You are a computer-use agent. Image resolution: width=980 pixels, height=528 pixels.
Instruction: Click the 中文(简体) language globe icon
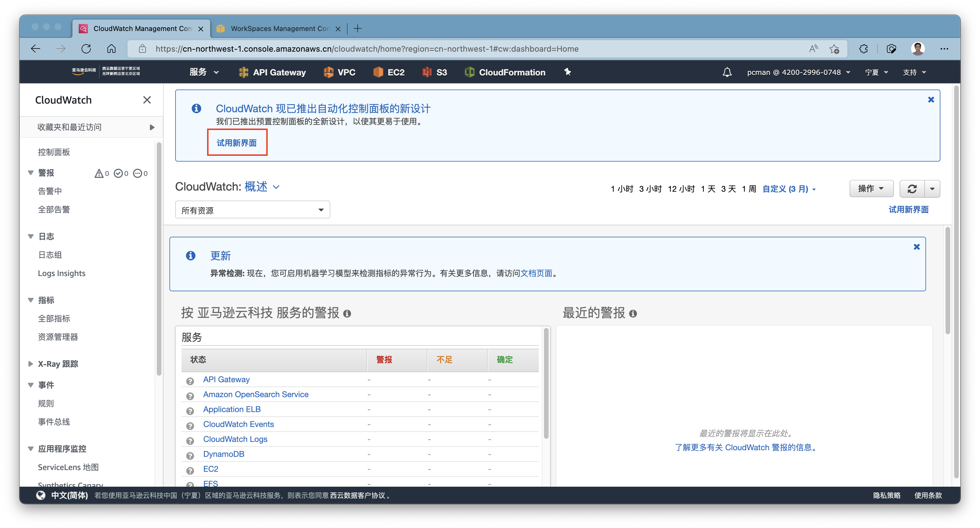click(x=41, y=495)
